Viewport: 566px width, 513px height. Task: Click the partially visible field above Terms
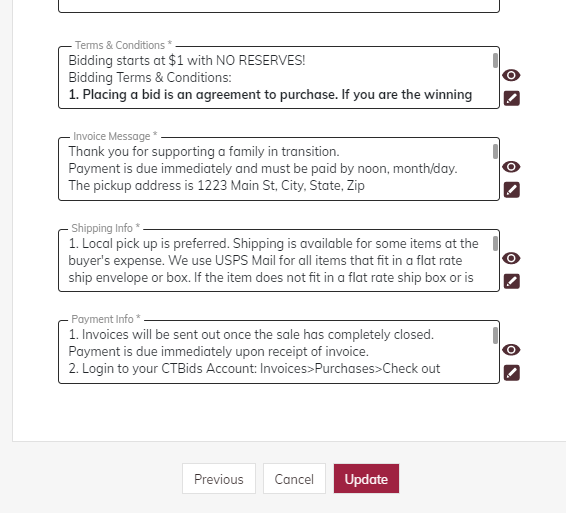click(279, 6)
